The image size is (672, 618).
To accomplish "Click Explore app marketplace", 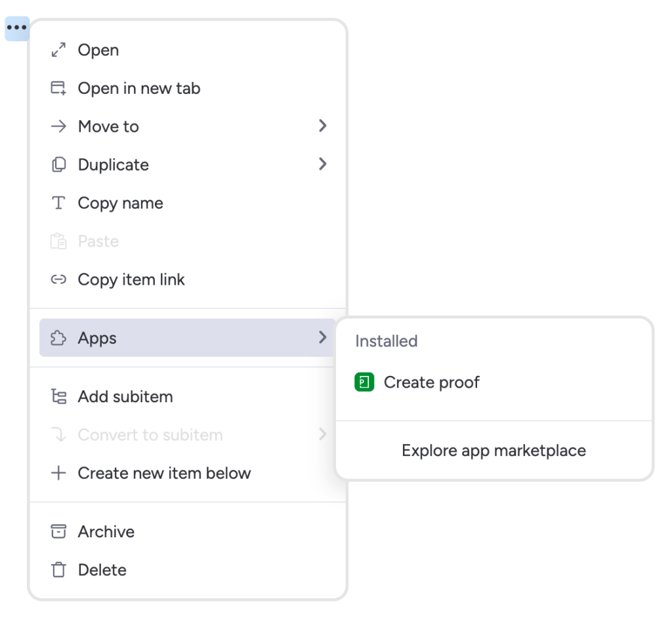I will [x=493, y=450].
